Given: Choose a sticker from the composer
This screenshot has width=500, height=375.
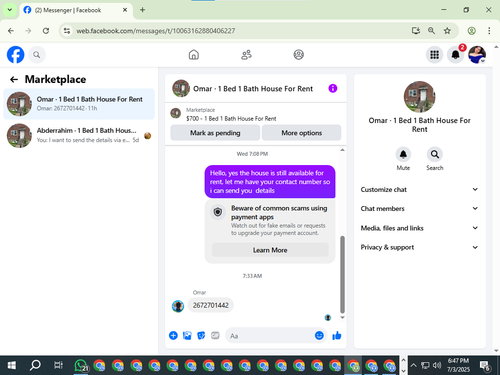Looking at the screenshot, I should pyautogui.click(x=201, y=335).
